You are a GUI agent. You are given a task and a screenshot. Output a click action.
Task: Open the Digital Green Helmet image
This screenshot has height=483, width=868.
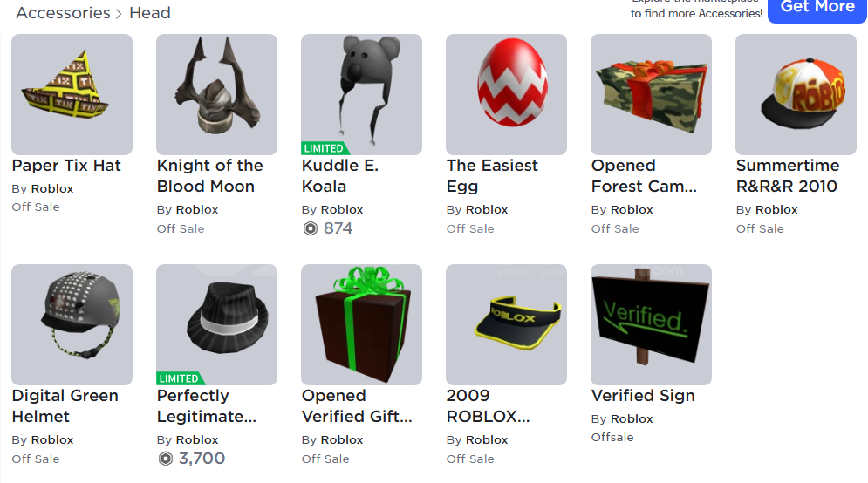(72, 325)
